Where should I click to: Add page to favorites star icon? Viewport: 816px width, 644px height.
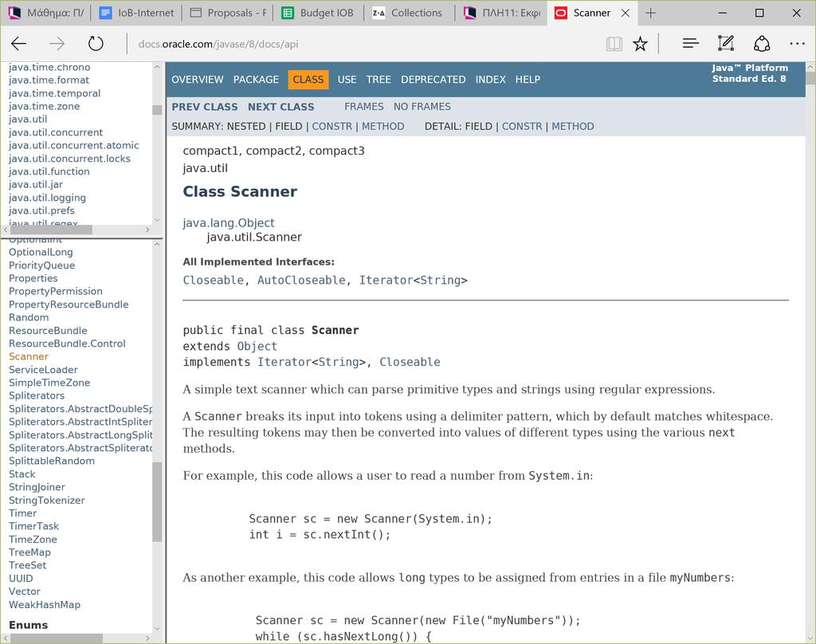(x=640, y=44)
